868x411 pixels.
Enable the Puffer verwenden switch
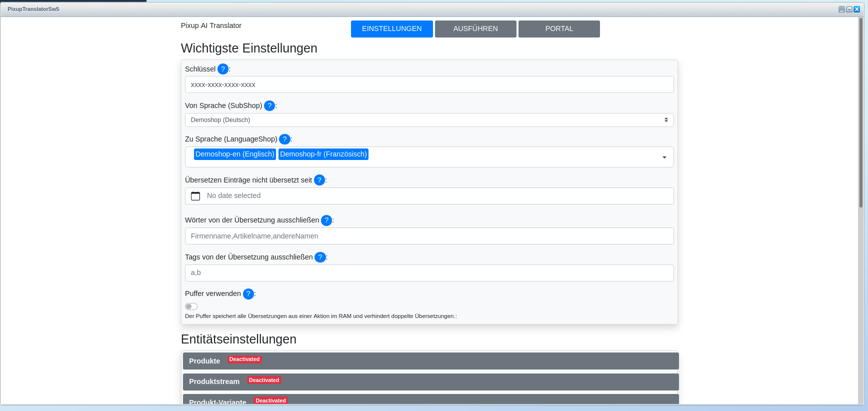tap(191, 306)
